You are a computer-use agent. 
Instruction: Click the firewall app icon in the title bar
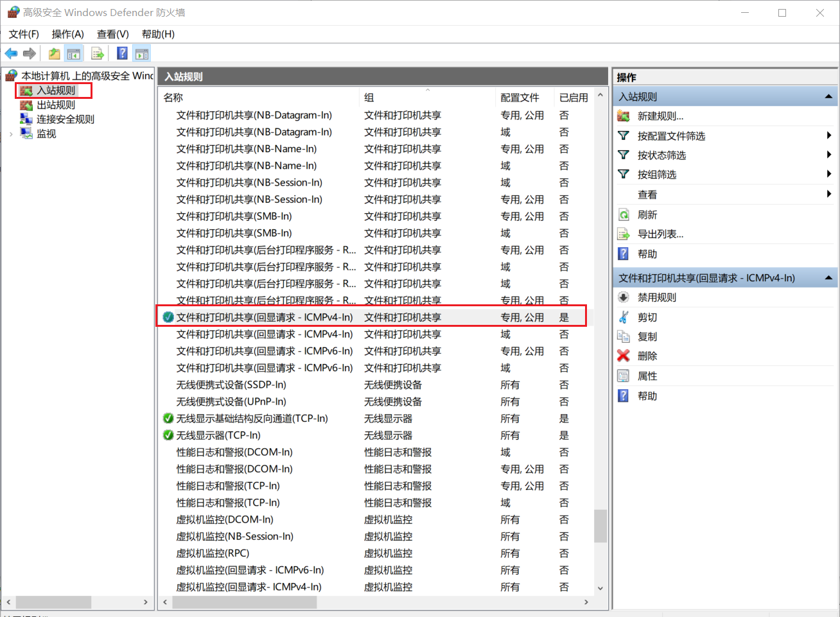(x=13, y=12)
